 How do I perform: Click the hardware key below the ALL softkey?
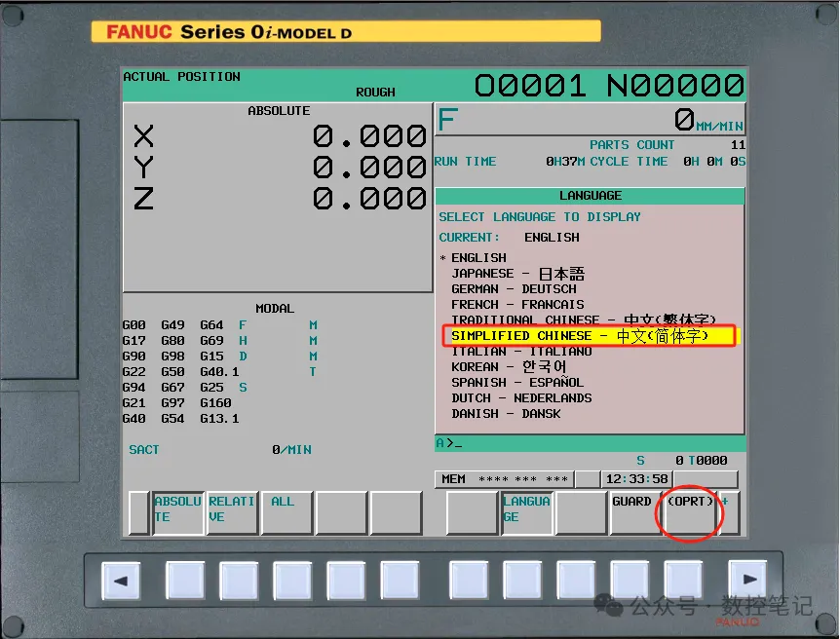(x=292, y=581)
